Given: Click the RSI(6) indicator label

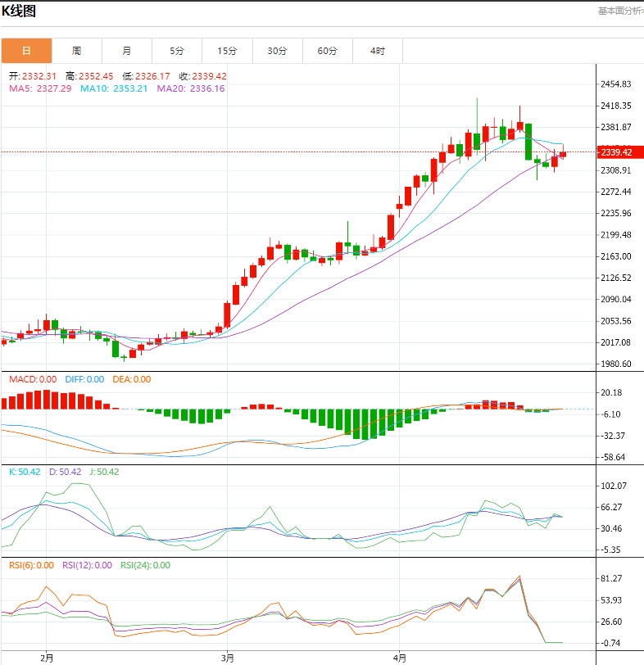Looking at the screenshot, I should 31,565.
